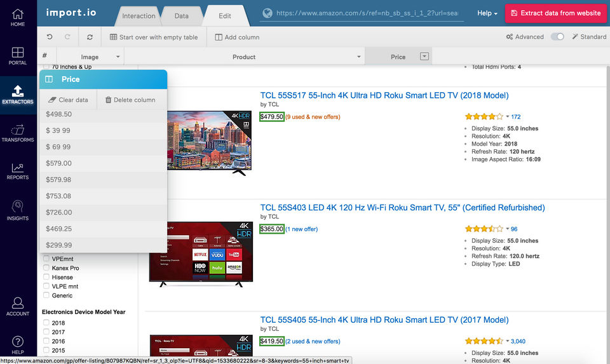Click the URL address field
The width and height of the screenshot is (610, 364).
pyautogui.click(x=367, y=13)
